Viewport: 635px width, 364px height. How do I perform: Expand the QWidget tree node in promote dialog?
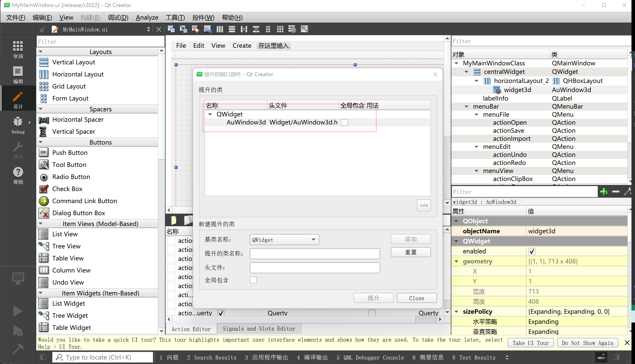tap(210, 114)
